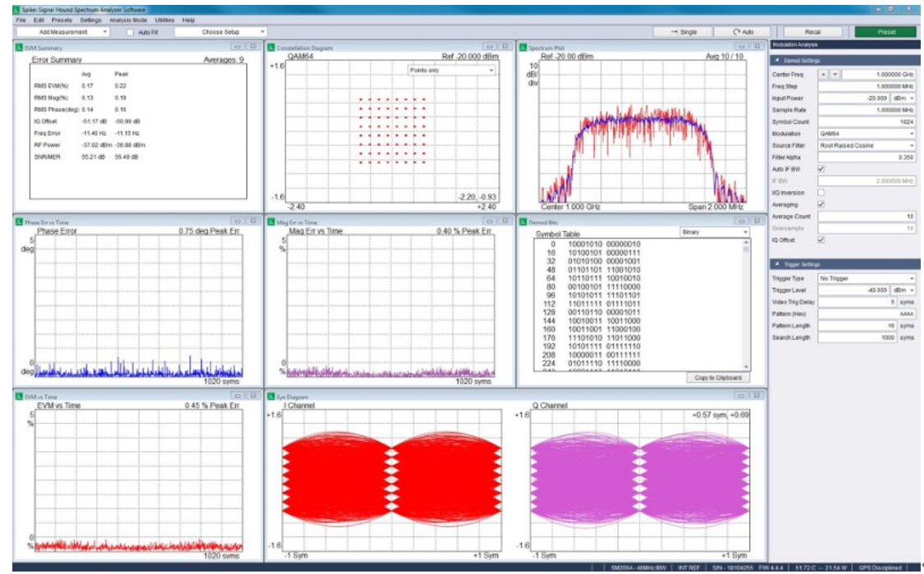Maximize the Constellation Diagram panel
The width and height of the screenshot is (924, 574).
click(x=506, y=46)
